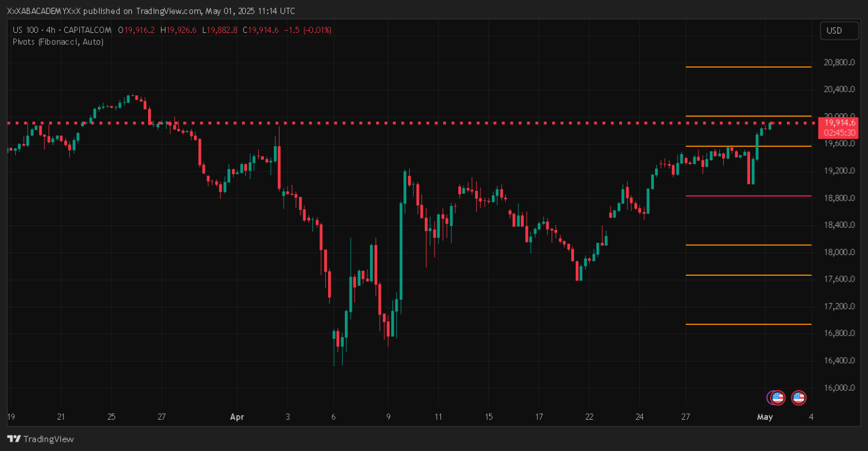This screenshot has height=451, width=868.
Task: Click the 11 date label on the time axis
Action: coord(439,417)
